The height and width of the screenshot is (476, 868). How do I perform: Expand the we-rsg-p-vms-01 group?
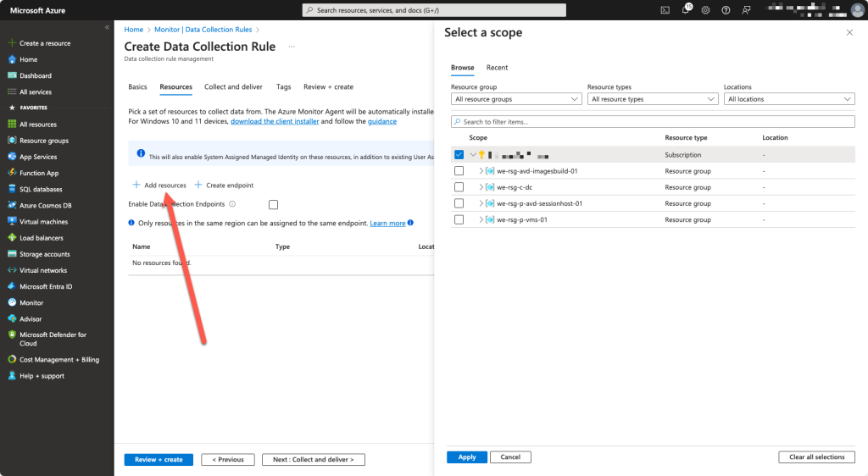point(481,219)
